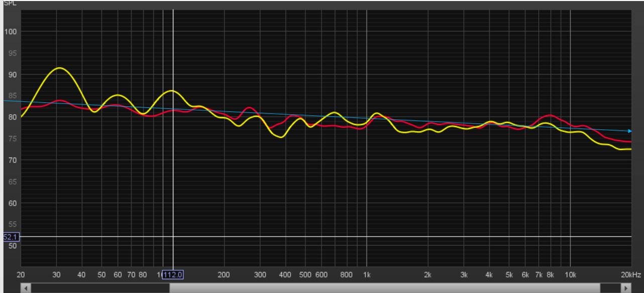Viewport: 644px width, 293px height.
Task: Click the 5k frequency axis label
Action: point(508,274)
